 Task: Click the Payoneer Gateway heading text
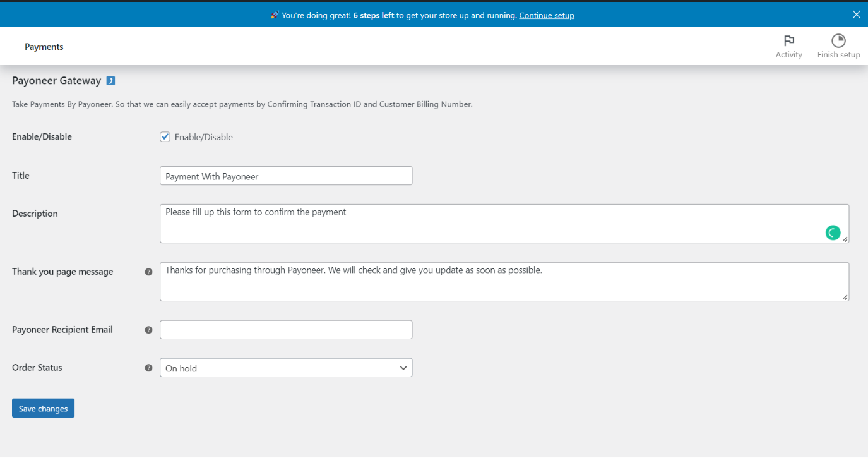pos(56,81)
